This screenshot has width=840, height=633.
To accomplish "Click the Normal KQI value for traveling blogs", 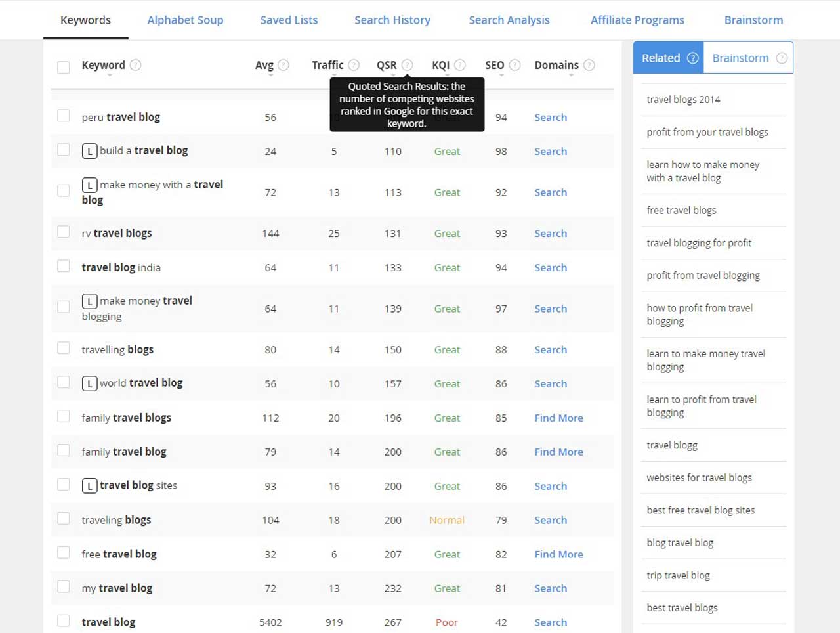I will pos(447,521).
